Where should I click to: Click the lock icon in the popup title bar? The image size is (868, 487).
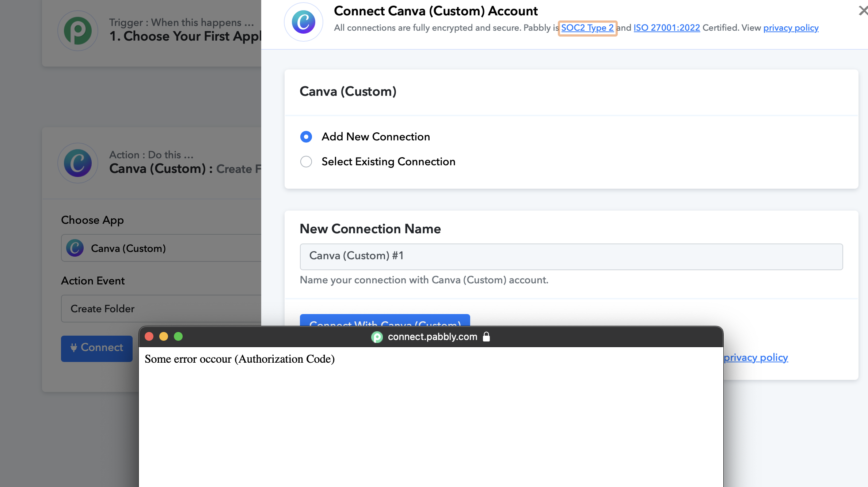pyautogui.click(x=486, y=336)
